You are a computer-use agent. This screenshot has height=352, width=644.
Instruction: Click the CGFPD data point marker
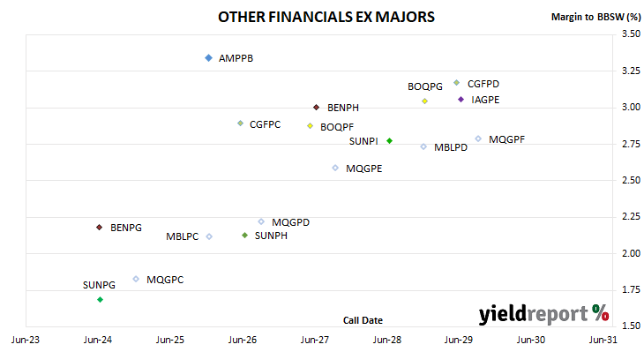(456, 83)
